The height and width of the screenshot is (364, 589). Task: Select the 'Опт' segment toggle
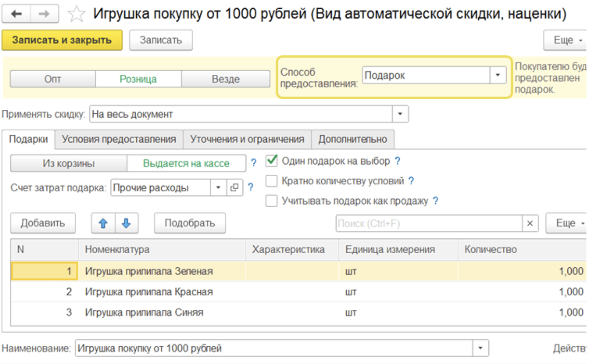(53, 79)
